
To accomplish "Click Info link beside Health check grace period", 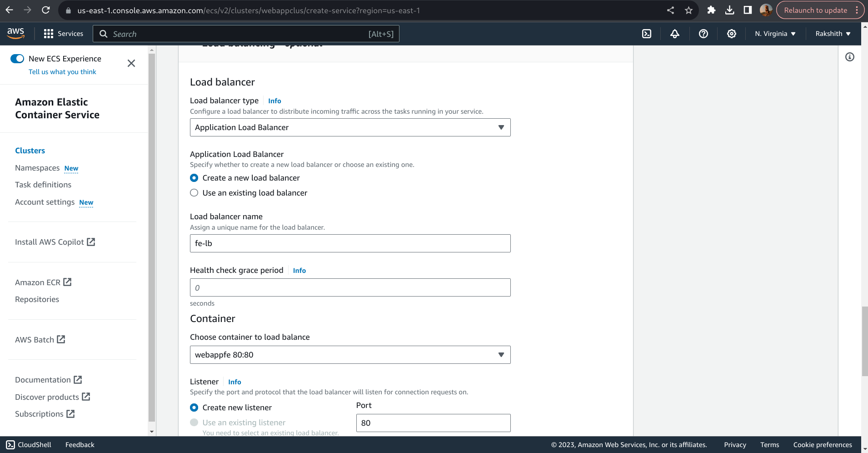I will (x=299, y=271).
